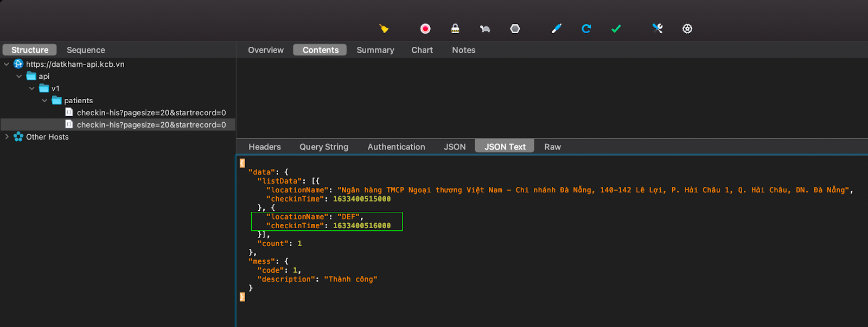
Task: Click the "code" key line
Action: [x=279, y=270]
